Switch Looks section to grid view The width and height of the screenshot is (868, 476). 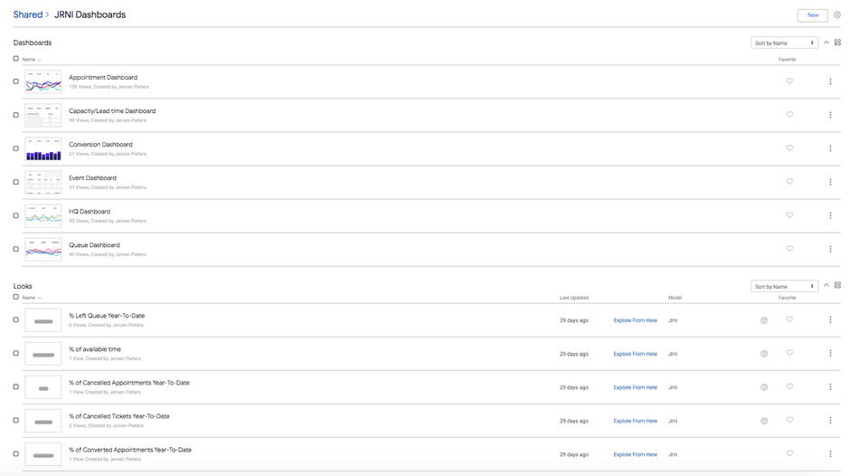tap(838, 286)
